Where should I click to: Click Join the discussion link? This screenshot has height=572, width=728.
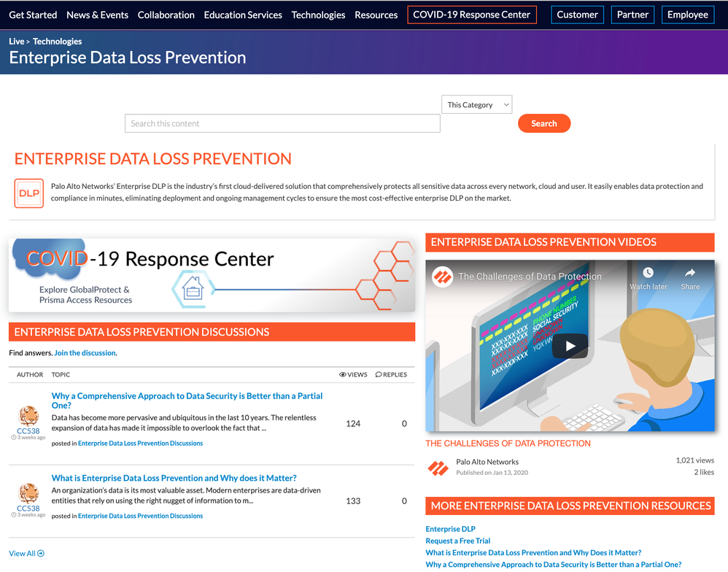pyautogui.click(x=85, y=353)
